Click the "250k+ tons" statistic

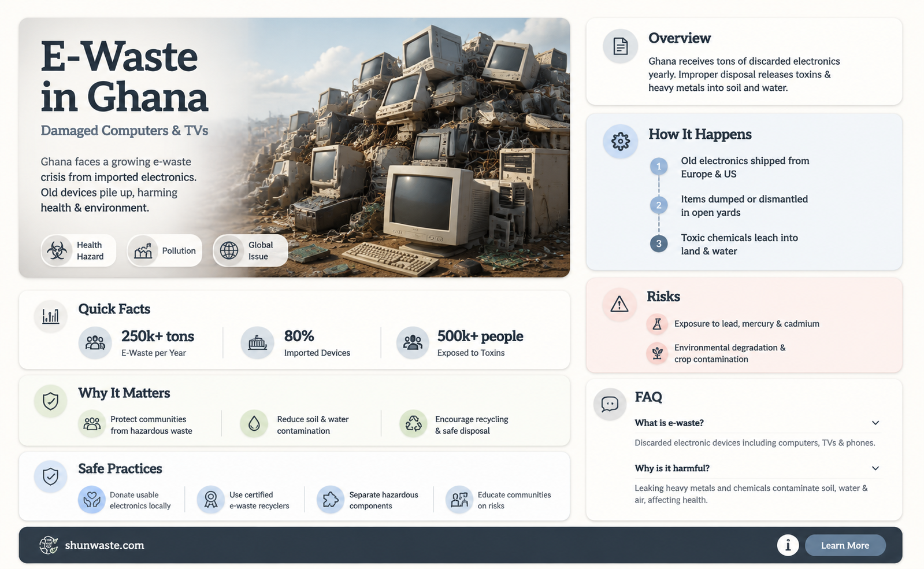tap(158, 336)
